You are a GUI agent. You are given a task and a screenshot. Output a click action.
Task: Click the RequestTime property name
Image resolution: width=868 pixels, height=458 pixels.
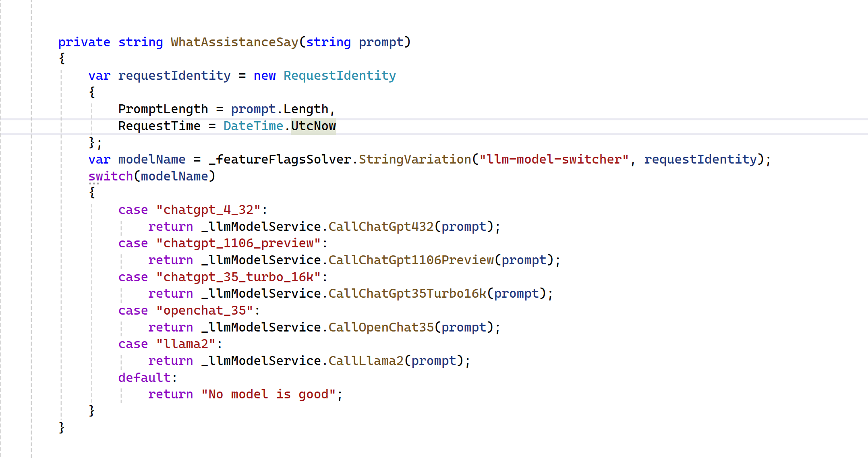(x=160, y=126)
